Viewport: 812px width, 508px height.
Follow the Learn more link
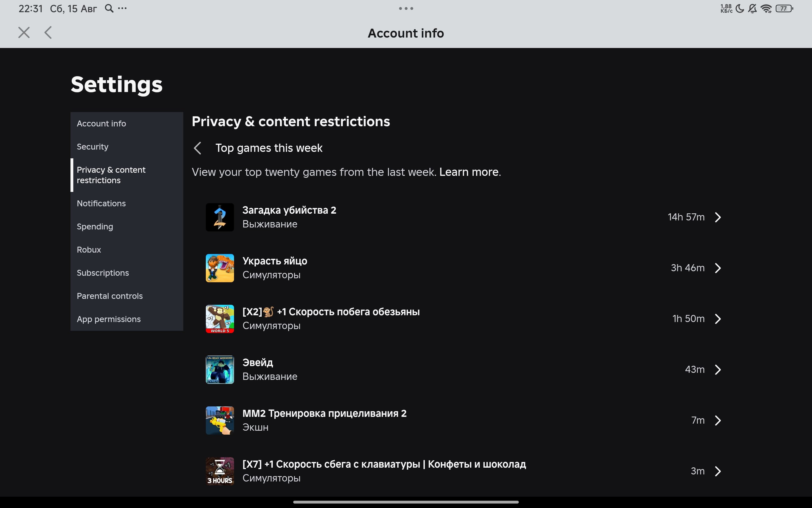[469, 172]
